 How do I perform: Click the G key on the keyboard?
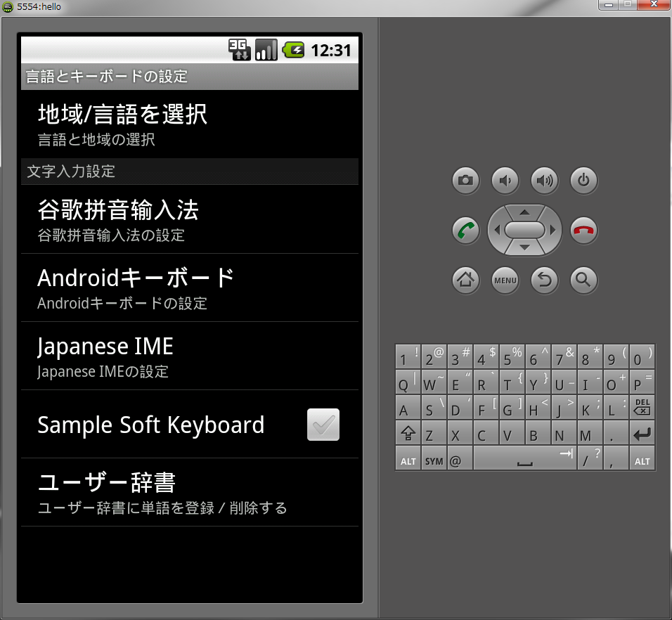pyautogui.click(x=512, y=406)
